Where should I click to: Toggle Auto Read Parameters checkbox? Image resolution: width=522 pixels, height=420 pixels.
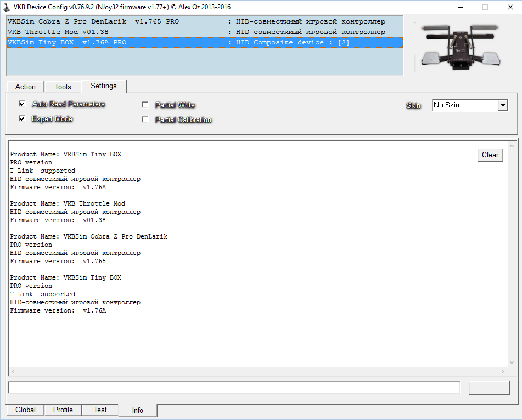[22, 104]
